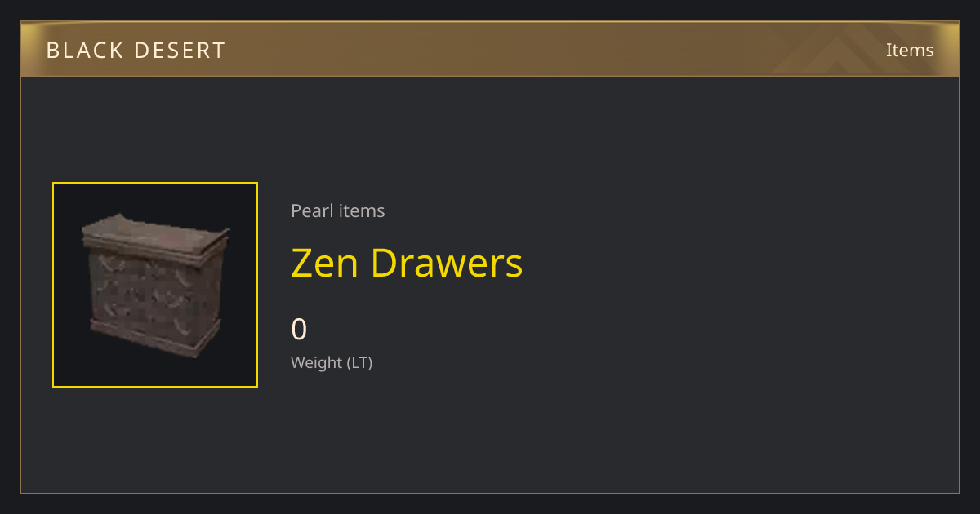This screenshot has height=514, width=980.
Task: Click the Zen Drawers item icon
Action: tap(155, 285)
